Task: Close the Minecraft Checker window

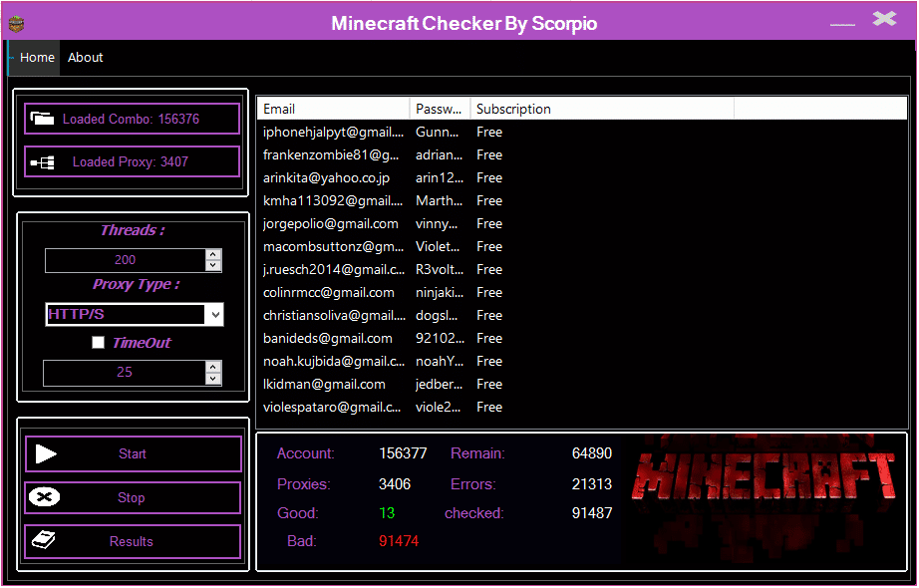Action: (x=884, y=19)
